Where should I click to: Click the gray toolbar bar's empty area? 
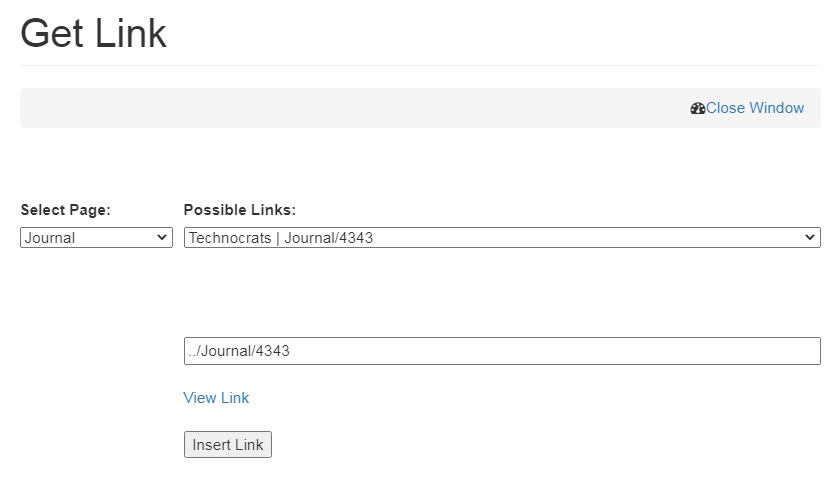[x=350, y=108]
